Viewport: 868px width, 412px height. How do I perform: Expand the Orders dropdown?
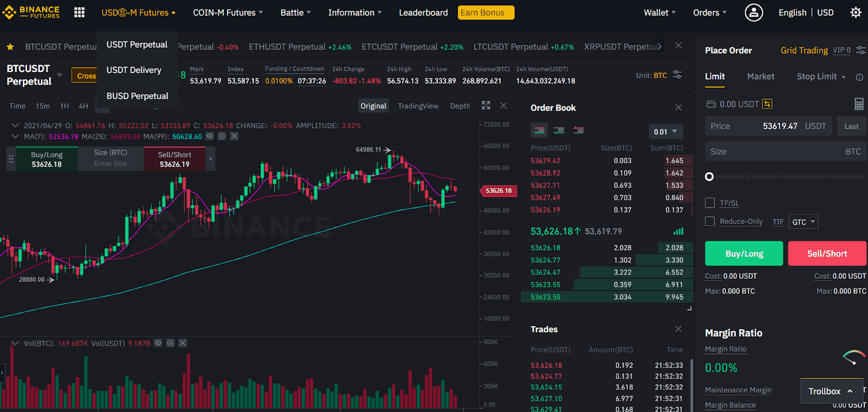[x=710, y=12]
